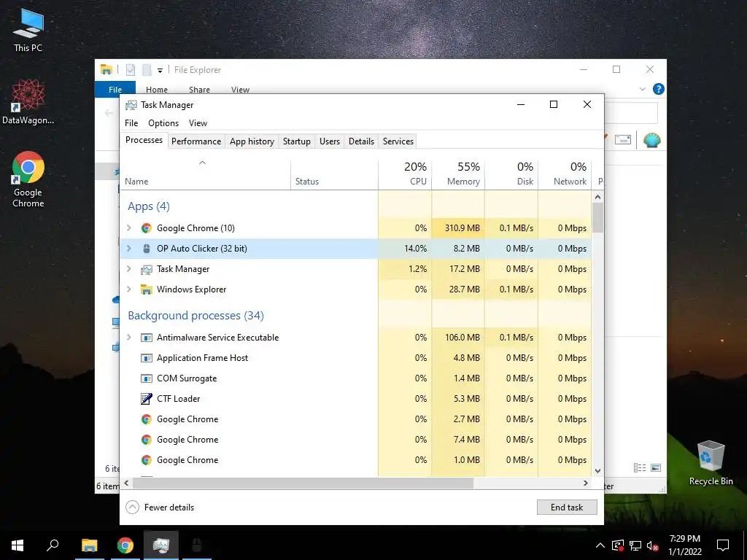Switch to the Details tab
The image size is (747, 560).
point(361,141)
